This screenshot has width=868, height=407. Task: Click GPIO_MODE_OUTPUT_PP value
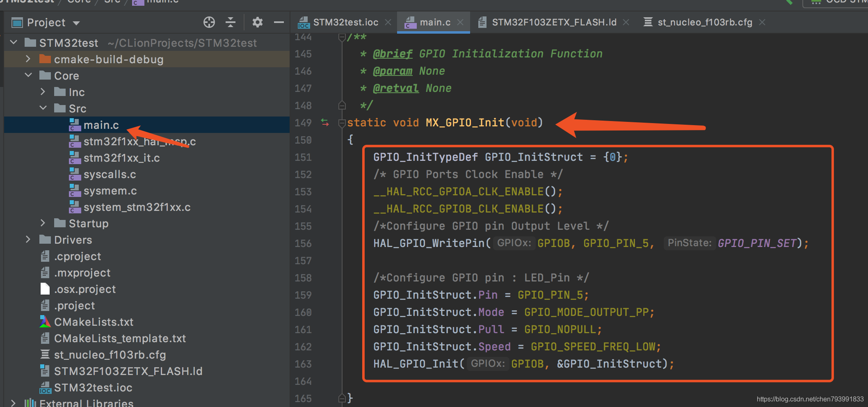coord(586,312)
